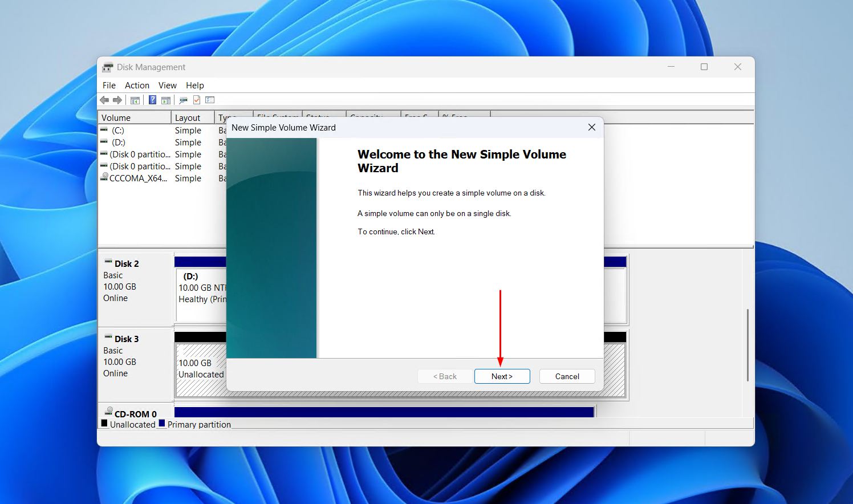
Task: Open the Action menu
Action: [x=137, y=86]
